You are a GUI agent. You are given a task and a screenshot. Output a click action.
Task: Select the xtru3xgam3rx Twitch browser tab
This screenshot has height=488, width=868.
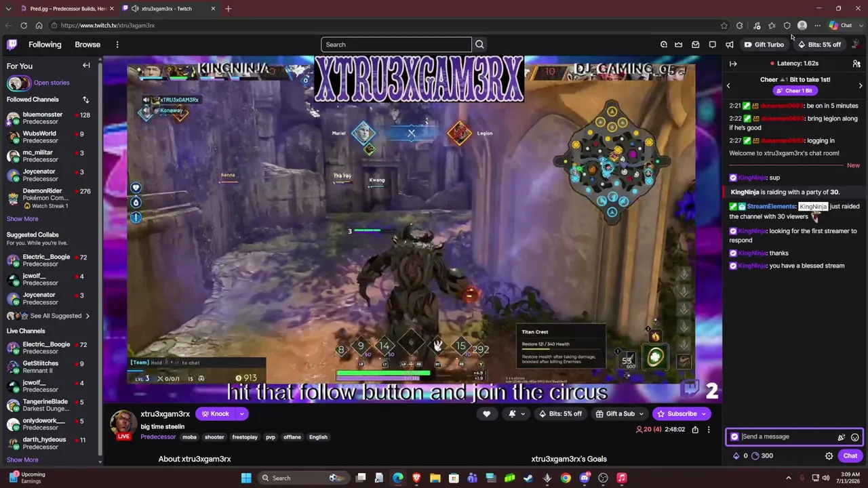point(167,9)
